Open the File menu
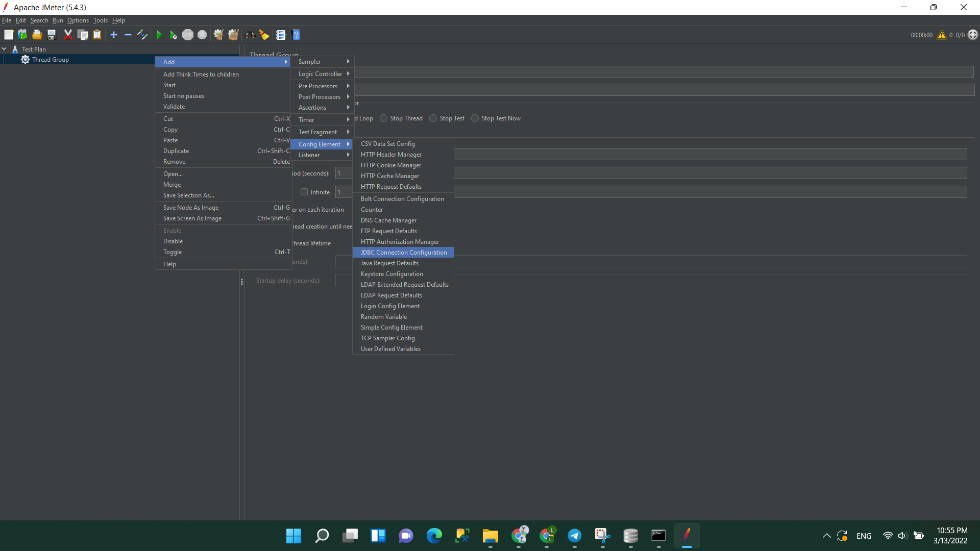Viewport: 980px width, 551px height. (7, 20)
